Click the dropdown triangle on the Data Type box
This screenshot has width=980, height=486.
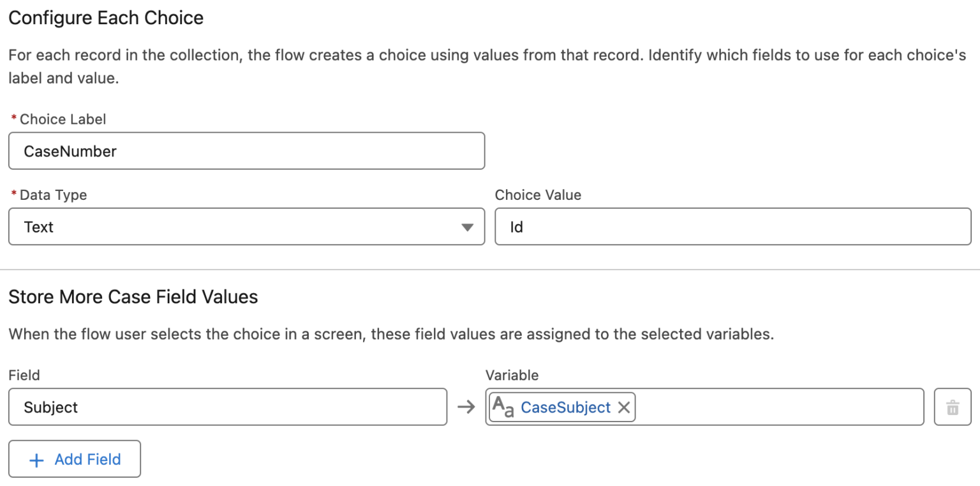coord(468,226)
